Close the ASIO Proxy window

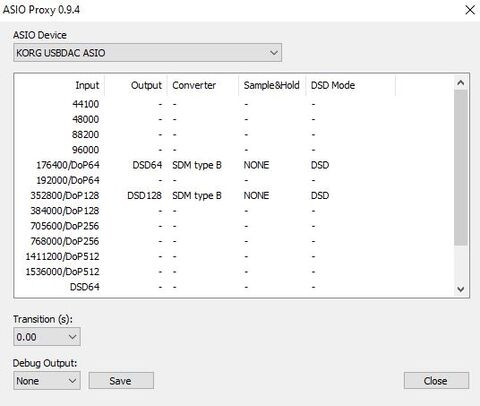[470, 10]
